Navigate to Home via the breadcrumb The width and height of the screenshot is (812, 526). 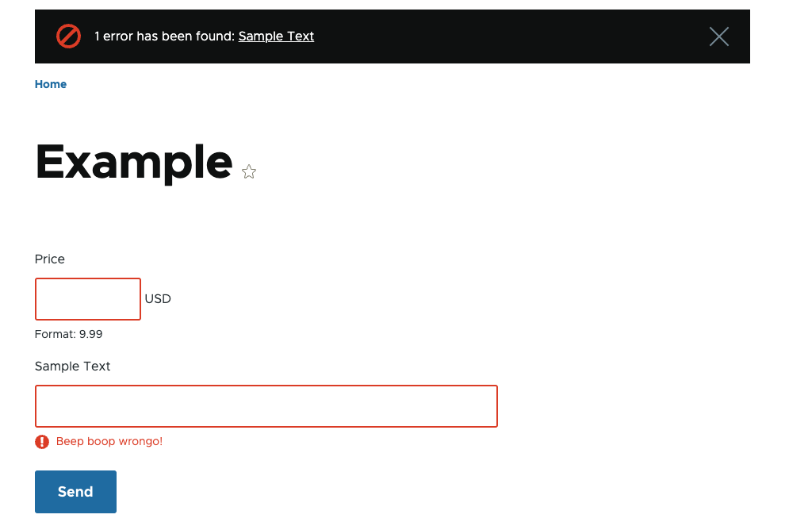[x=50, y=84]
